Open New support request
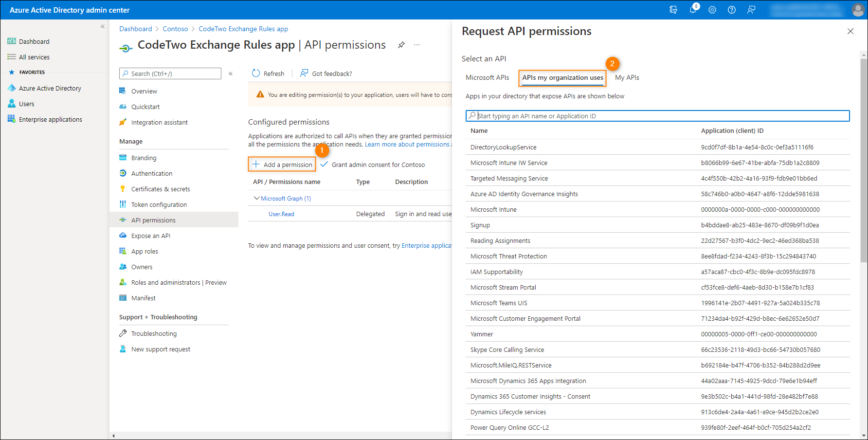 [161, 349]
